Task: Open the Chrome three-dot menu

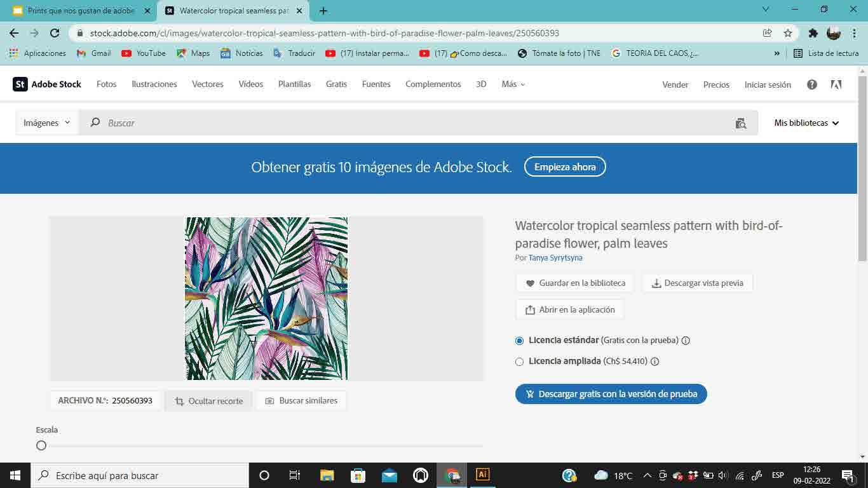Action: pos(853,33)
